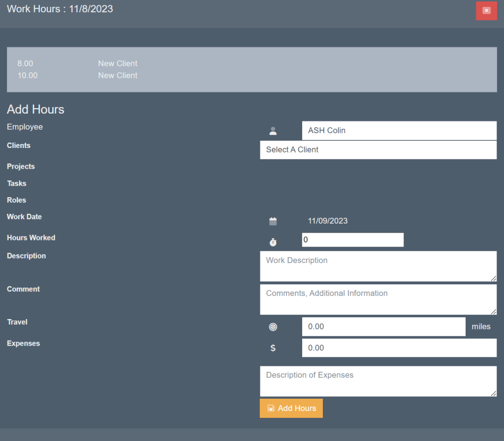Click the 11/09/2023 work date value
Viewport: 504px width, 441px height.
(328, 221)
